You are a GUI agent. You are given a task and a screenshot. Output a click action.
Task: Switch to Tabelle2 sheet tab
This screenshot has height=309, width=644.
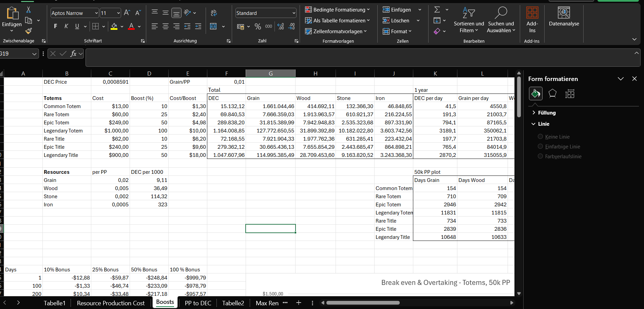pos(233,303)
